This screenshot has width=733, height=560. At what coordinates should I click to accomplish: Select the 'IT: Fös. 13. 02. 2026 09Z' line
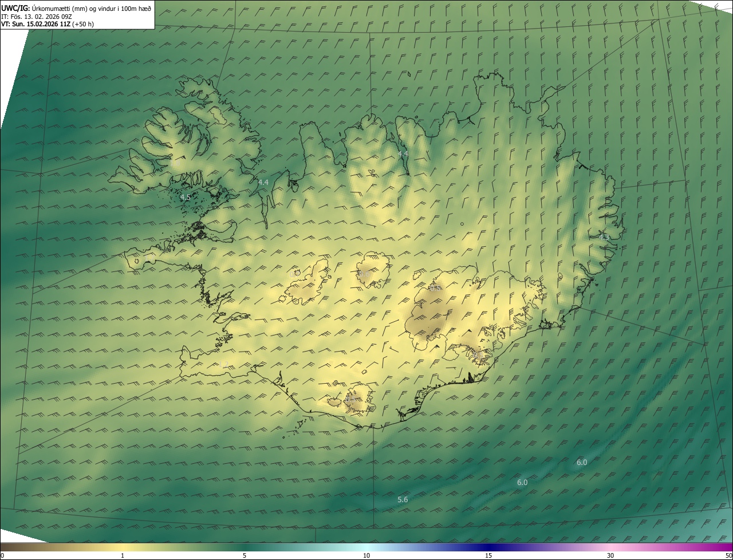(x=36, y=16)
